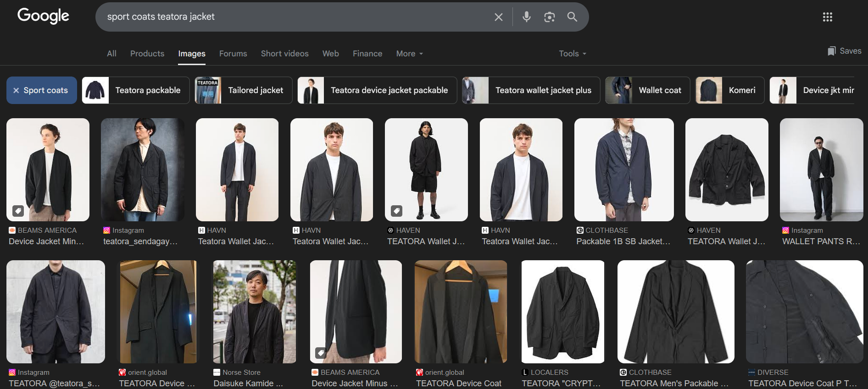Open BEAMS AMERICA source link, first result
Screen dimensions: 868x389
tap(43, 230)
